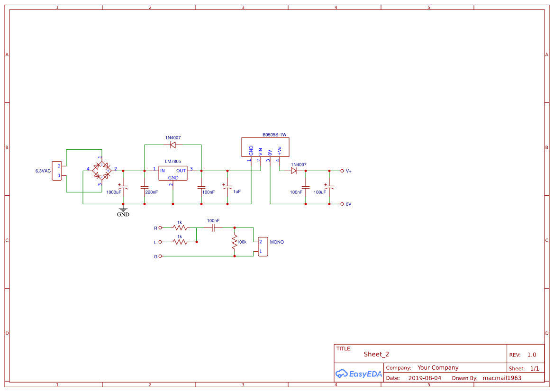Select the 1N4007 diode near V+ output
554x392 pixels.
click(294, 171)
